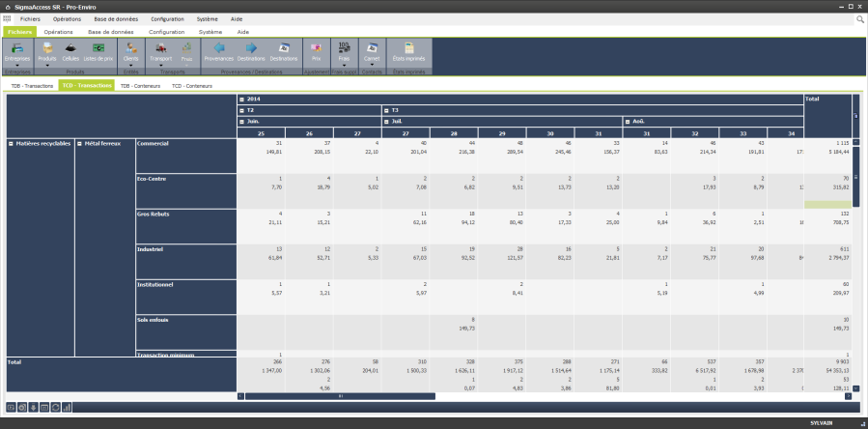Open Listes de prix
Screen dimensions: 868x429
click(x=98, y=51)
